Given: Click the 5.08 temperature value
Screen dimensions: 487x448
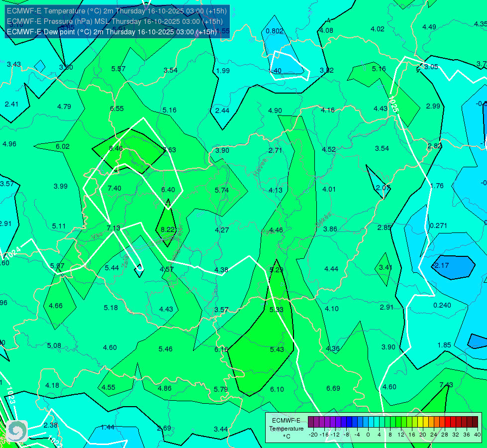Looking at the screenshot, I should click(54, 345).
